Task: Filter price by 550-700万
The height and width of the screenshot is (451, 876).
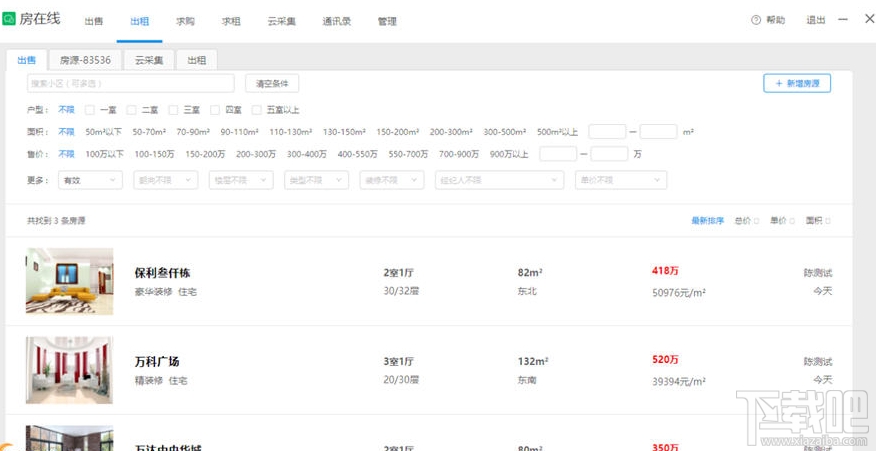Action: coord(408,154)
